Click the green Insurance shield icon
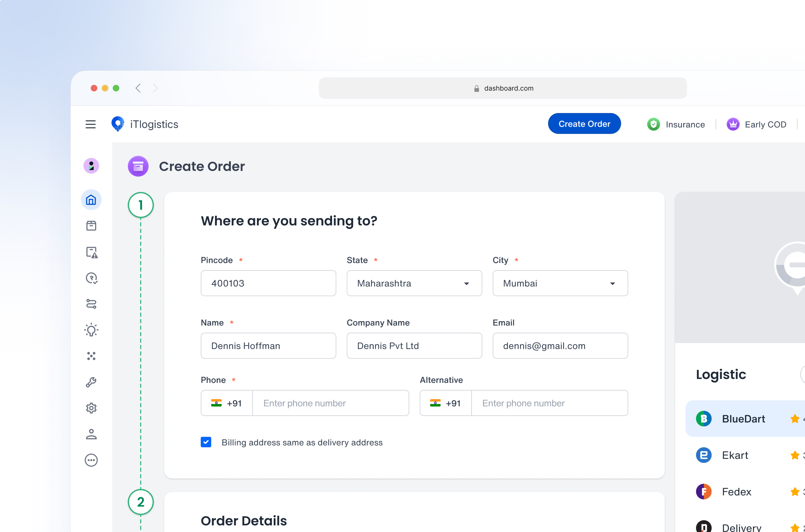This screenshot has width=805, height=532. [653, 124]
